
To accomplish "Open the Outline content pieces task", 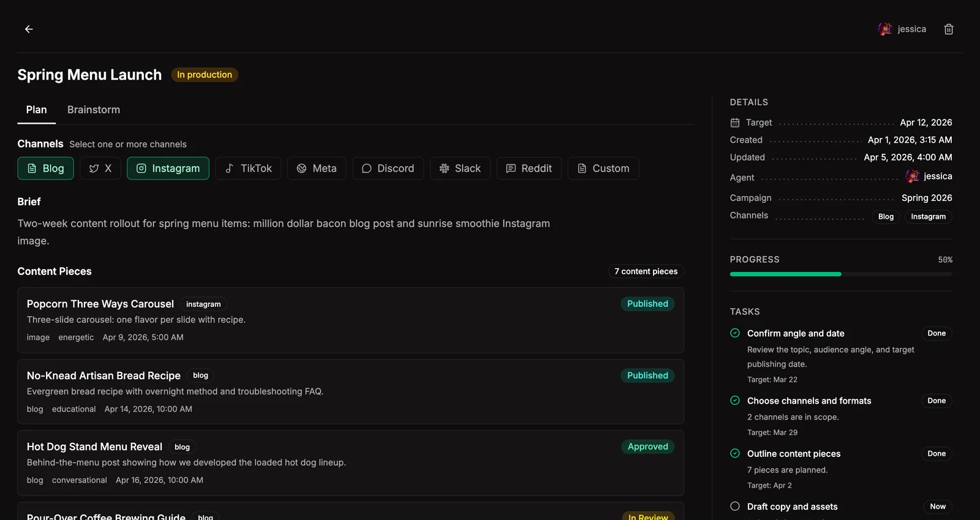I will tap(794, 453).
